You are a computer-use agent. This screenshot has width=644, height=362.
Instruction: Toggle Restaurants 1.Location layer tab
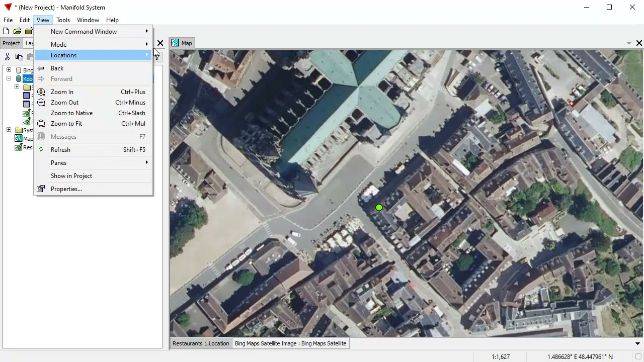tap(201, 343)
